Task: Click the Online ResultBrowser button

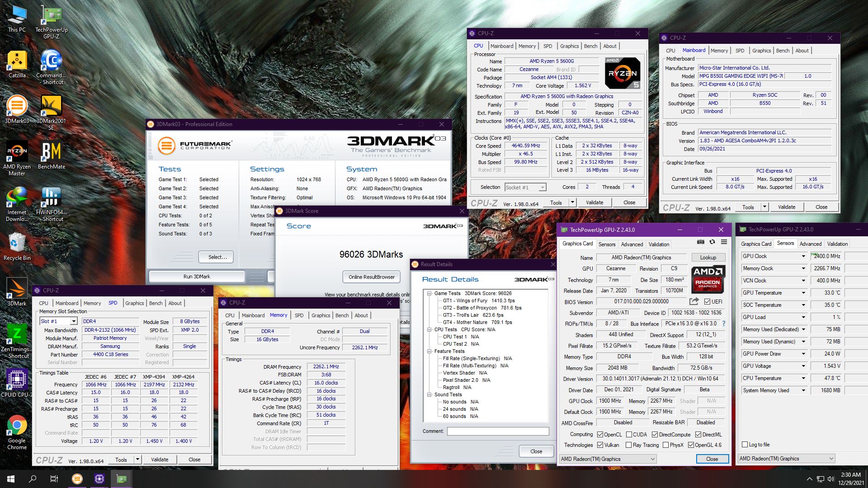Action: pyautogui.click(x=372, y=277)
